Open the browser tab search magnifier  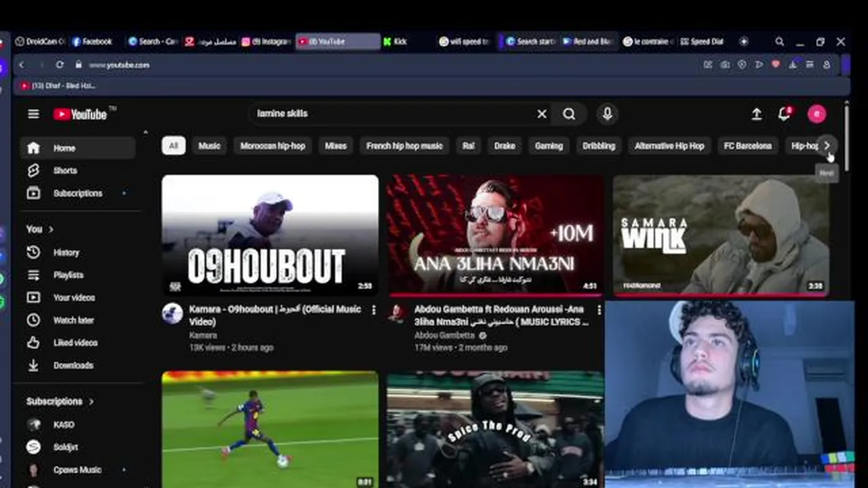click(x=780, y=41)
